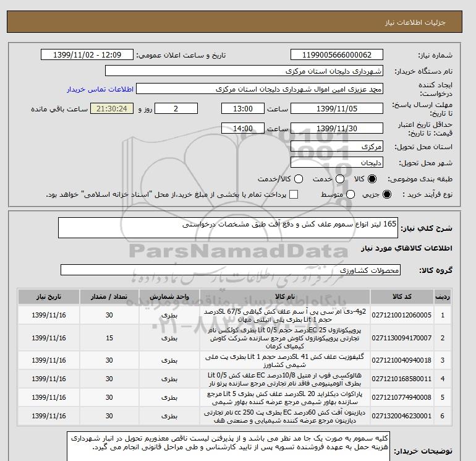
Task: Click the پاراکوات product name in row 5
Action: 285,397
